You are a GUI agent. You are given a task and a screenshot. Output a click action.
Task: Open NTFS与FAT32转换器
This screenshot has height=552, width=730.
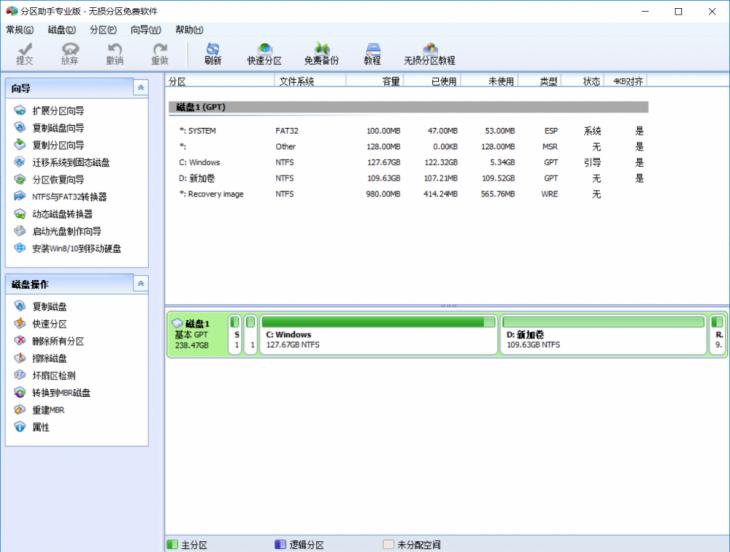pos(61,197)
